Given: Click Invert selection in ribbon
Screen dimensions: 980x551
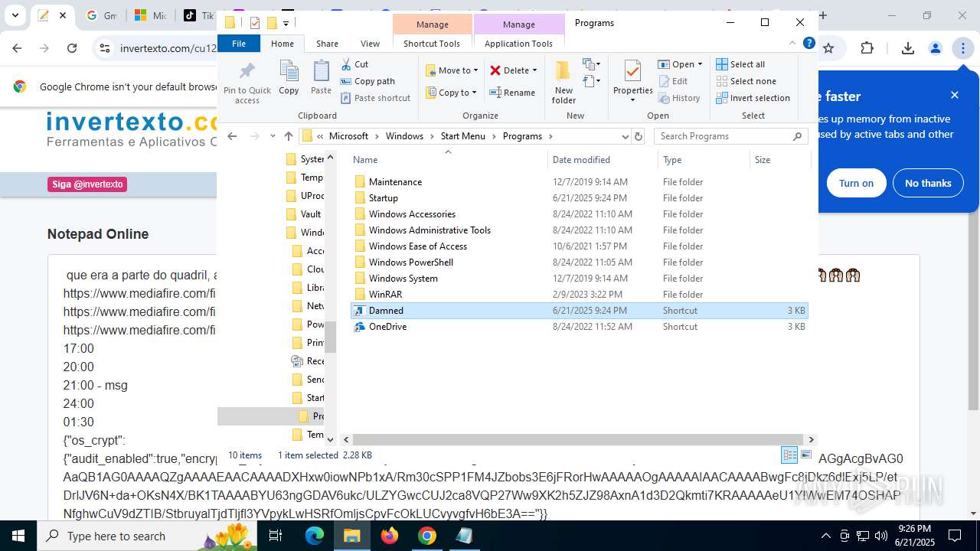Looking at the screenshot, I should pos(753,98).
